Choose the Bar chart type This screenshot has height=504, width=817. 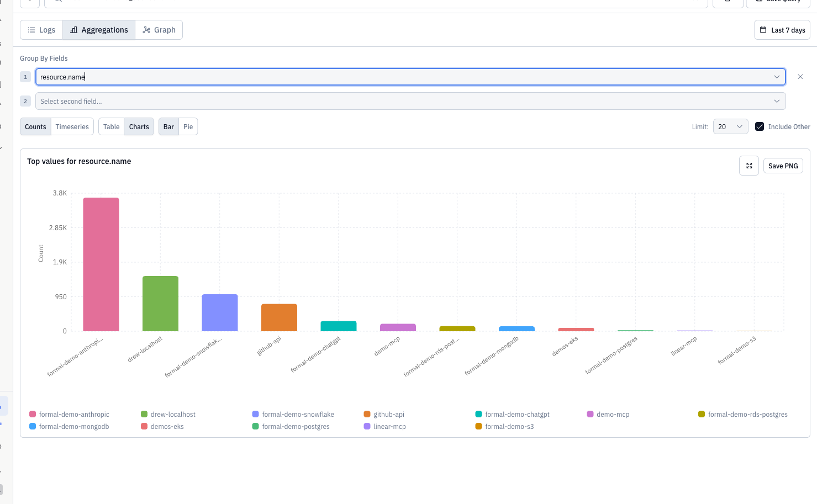coord(168,126)
